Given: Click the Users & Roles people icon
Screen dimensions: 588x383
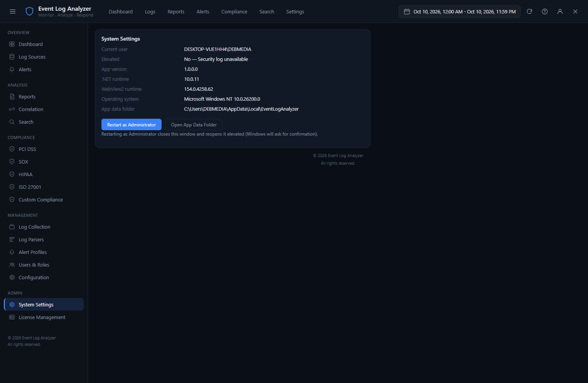Looking at the screenshot, I should coord(12,265).
